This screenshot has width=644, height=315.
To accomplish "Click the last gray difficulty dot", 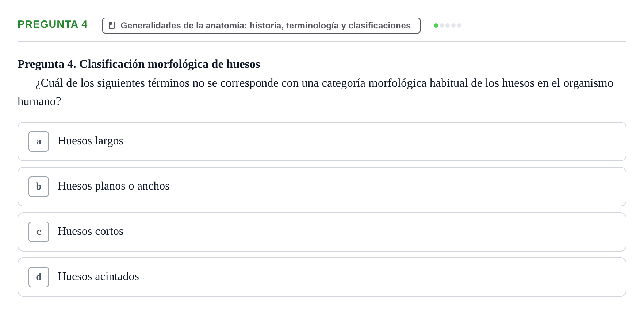I will point(459,26).
